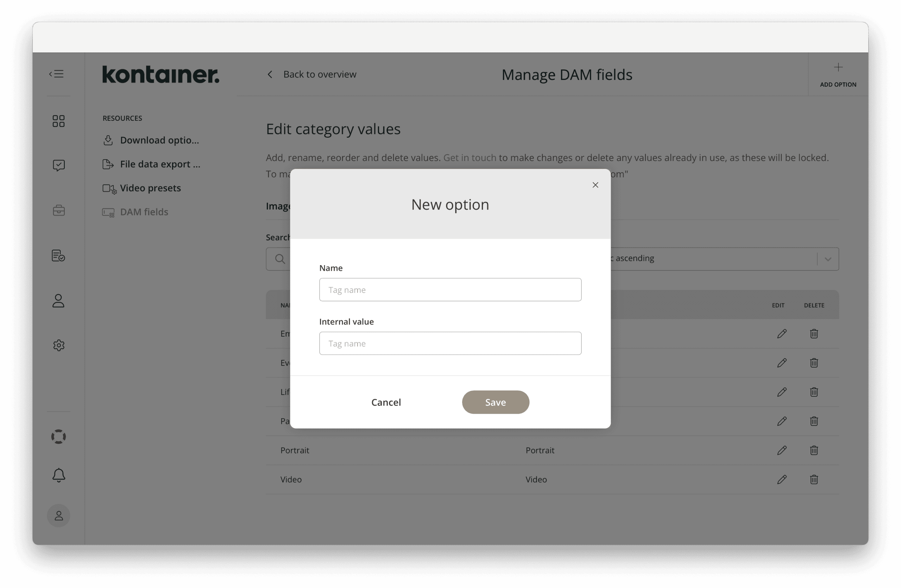Open the feedback chat icon
The image size is (901, 588).
[59, 165]
